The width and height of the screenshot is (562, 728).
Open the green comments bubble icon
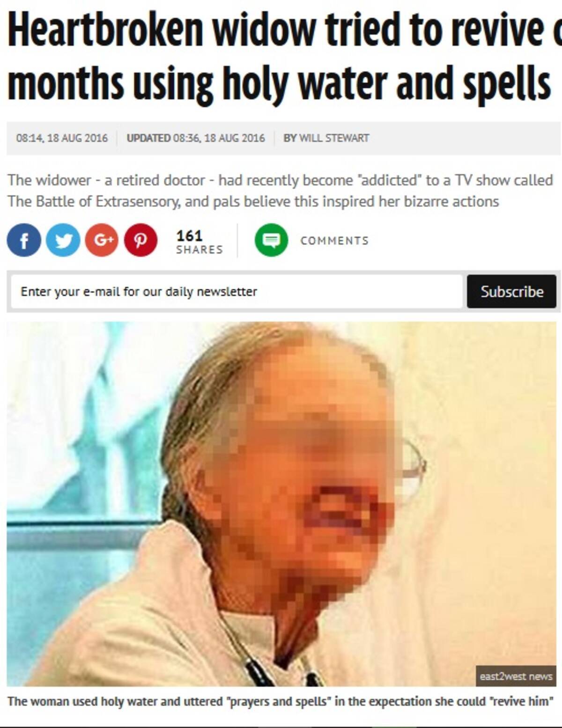pyautogui.click(x=271, y=240)
